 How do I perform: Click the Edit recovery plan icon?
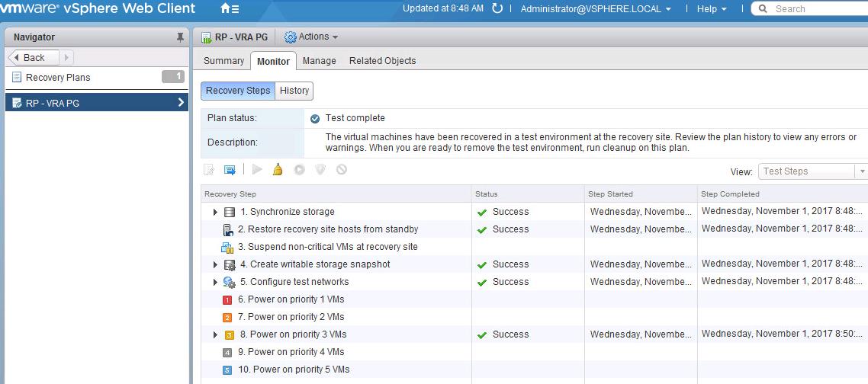pos(209,170)
